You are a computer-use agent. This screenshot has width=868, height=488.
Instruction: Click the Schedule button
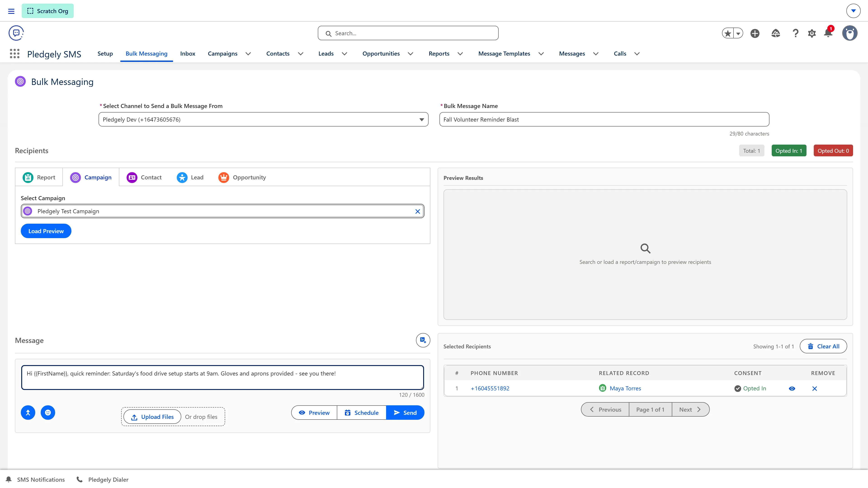click(x=362, y=413)
